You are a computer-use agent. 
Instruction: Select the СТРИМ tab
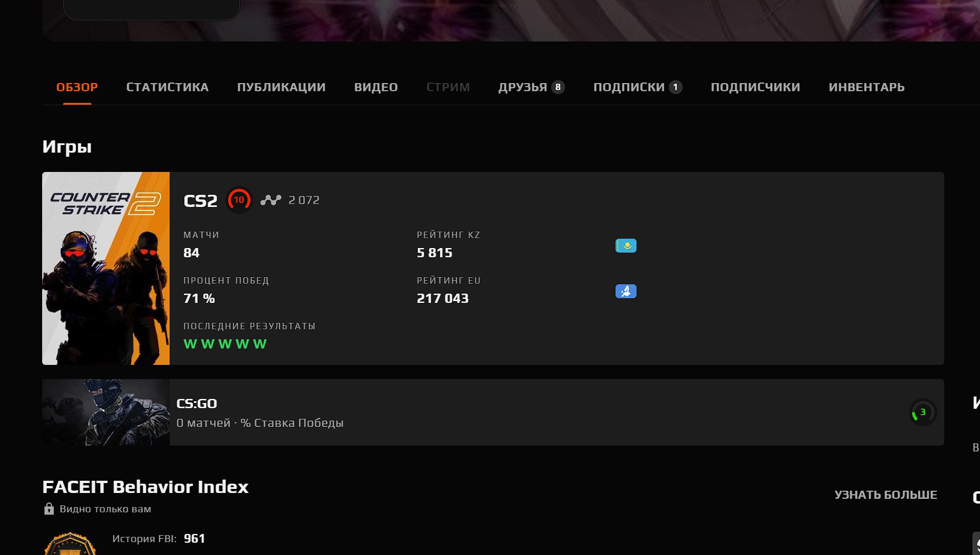448,87
